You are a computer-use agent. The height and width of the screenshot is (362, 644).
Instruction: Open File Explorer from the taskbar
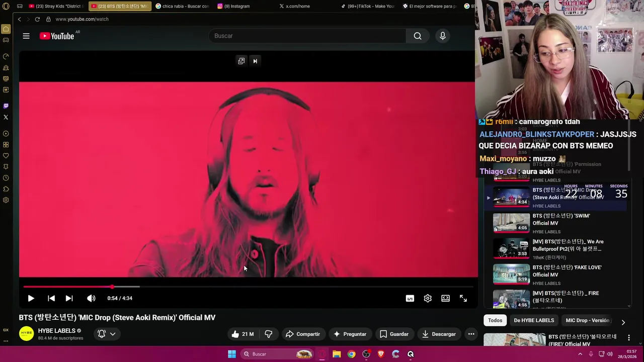[337, 354]
